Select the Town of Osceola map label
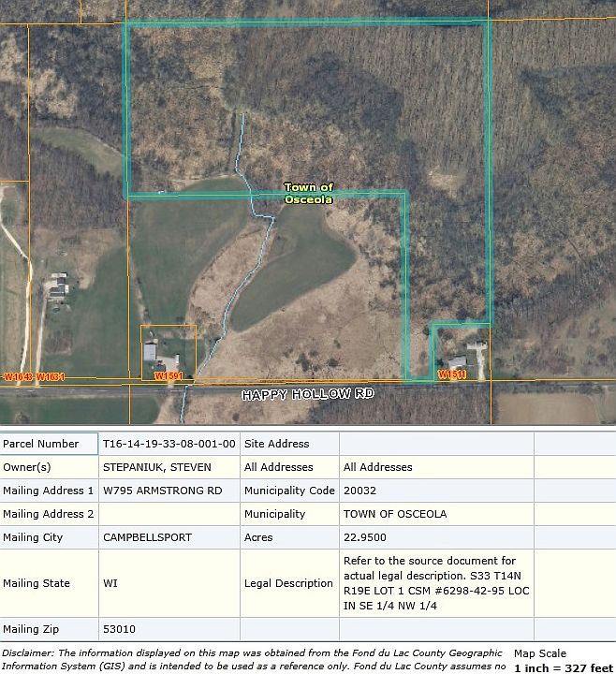 click(x=309, y=194)
